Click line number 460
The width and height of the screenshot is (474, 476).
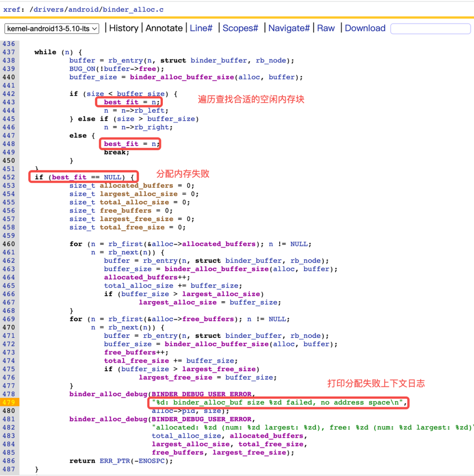(8, 244)
